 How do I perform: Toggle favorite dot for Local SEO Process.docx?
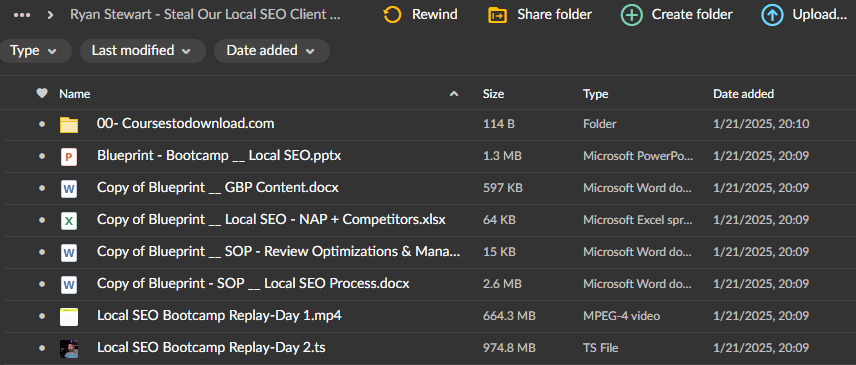[42, 284]
